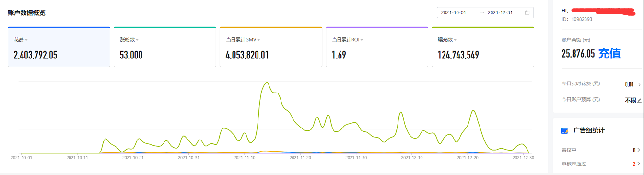Select the 曝光数 metric card
The height and width of the screenshot is (175, 644).
(x=483, y=47)
